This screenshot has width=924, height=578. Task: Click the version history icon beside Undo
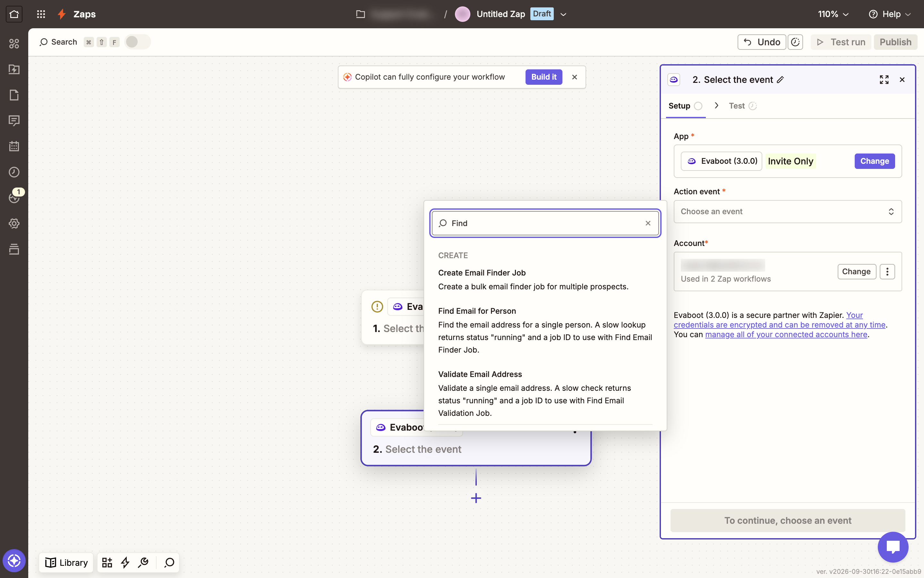795,42
